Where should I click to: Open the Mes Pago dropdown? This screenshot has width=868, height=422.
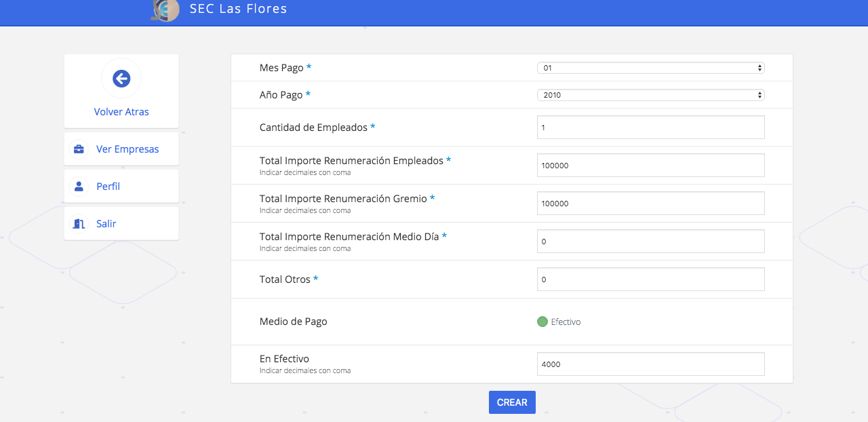650,68
